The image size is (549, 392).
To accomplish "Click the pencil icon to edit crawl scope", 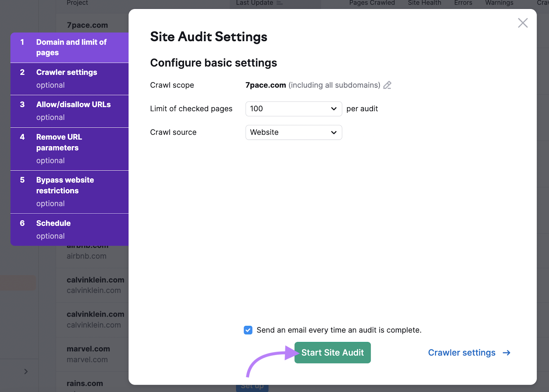I will pos(388,85).
